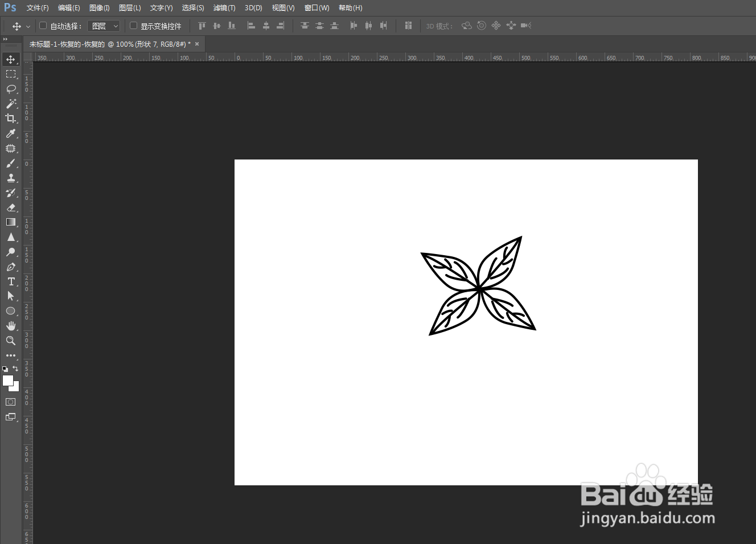Click the Photoshop Ps logo
Viewport: 756px width, 544px height.
10,7
